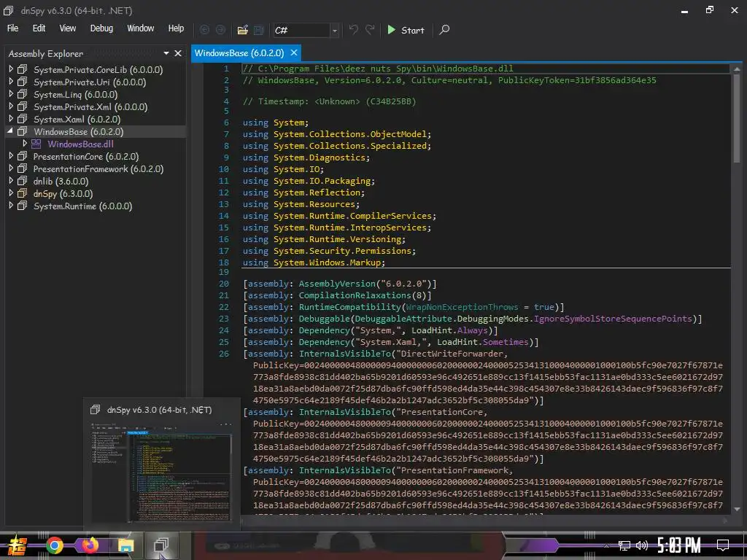
Task: Select PresentationCore (6.0.2.0) in the tree
Action: (x=86, y=156)
